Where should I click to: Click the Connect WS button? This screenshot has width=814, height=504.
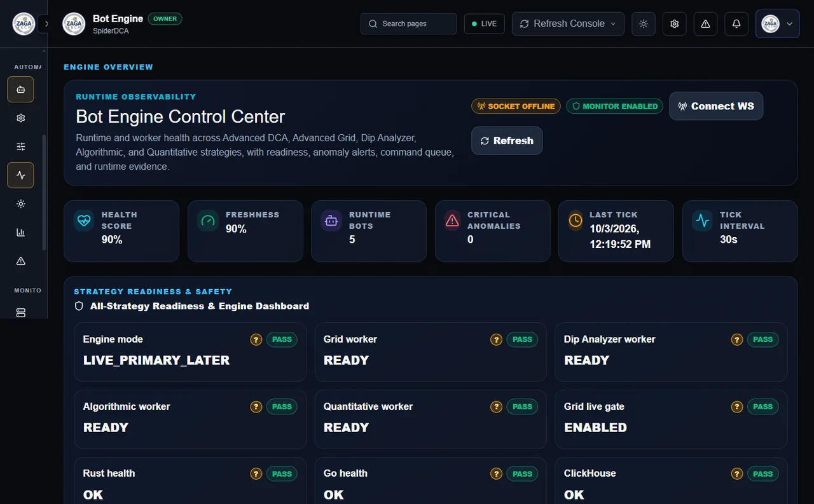click(x=716, y=106)
